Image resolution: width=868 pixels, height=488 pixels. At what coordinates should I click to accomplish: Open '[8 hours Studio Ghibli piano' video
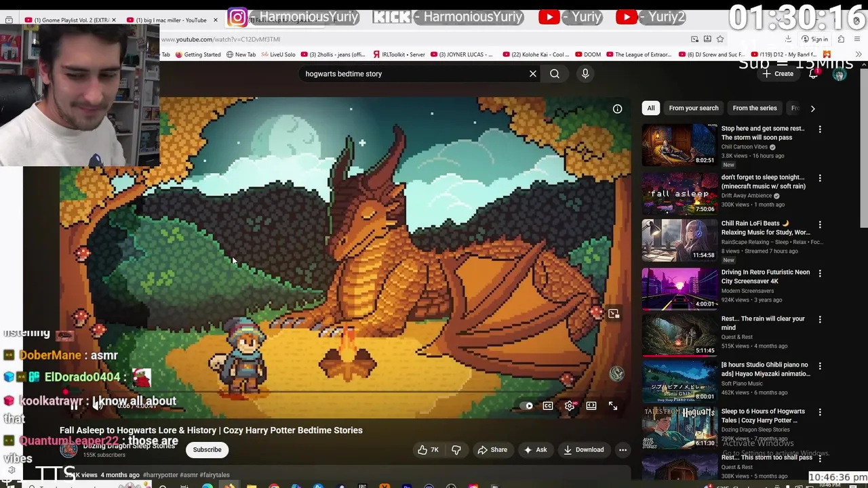coord(766,369)
